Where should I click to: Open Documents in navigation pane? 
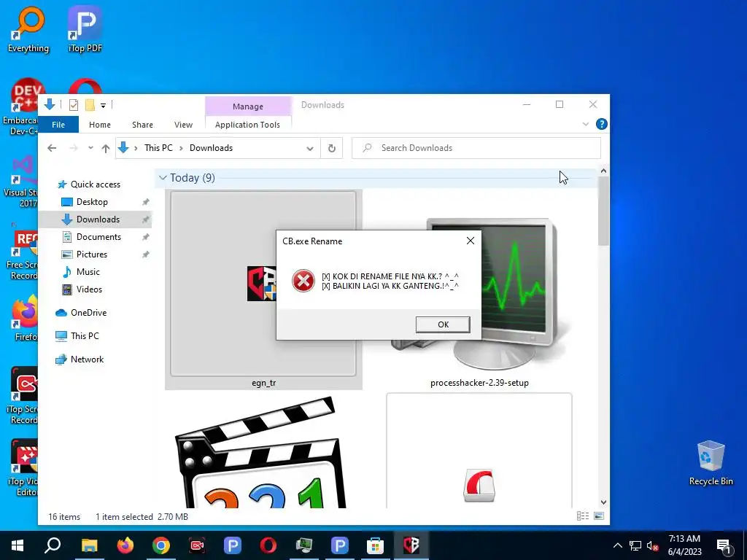tap(98, 237)
